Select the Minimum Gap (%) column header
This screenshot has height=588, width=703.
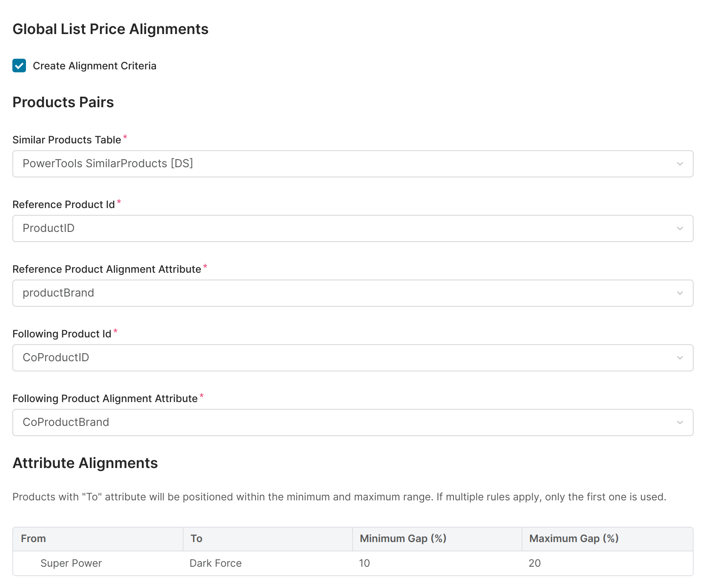[x=403, y=539]
